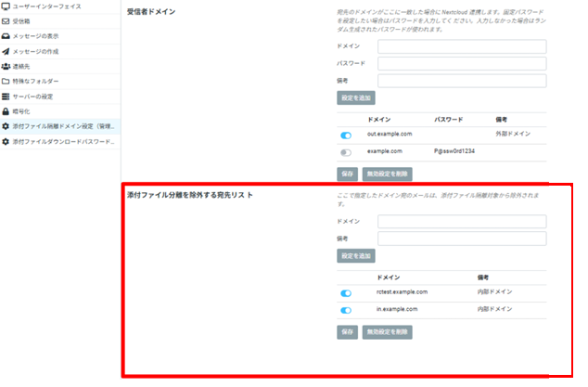Open 暗号化 settings section
This screenshot has height=387, width=588.
(x=60, y=111)
